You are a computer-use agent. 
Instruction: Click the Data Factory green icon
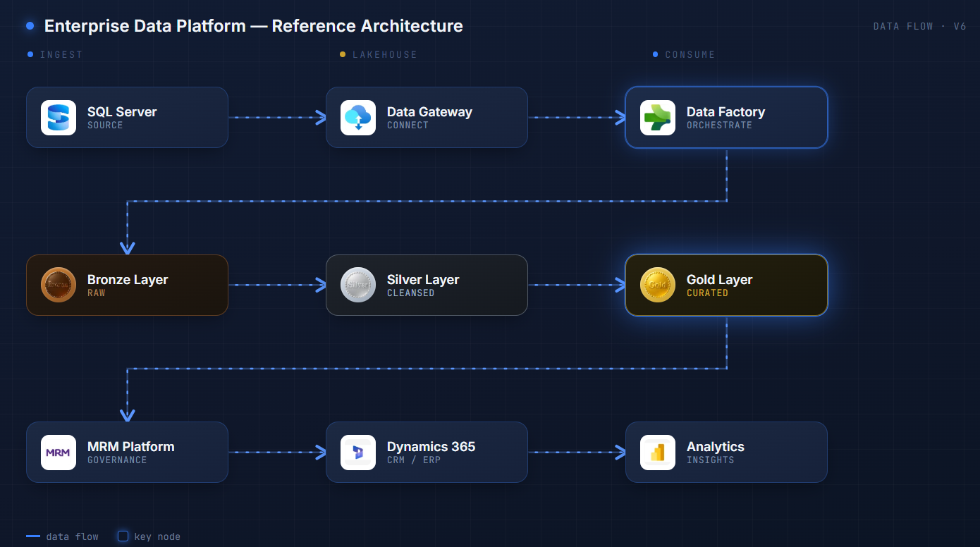coord(658,118)
